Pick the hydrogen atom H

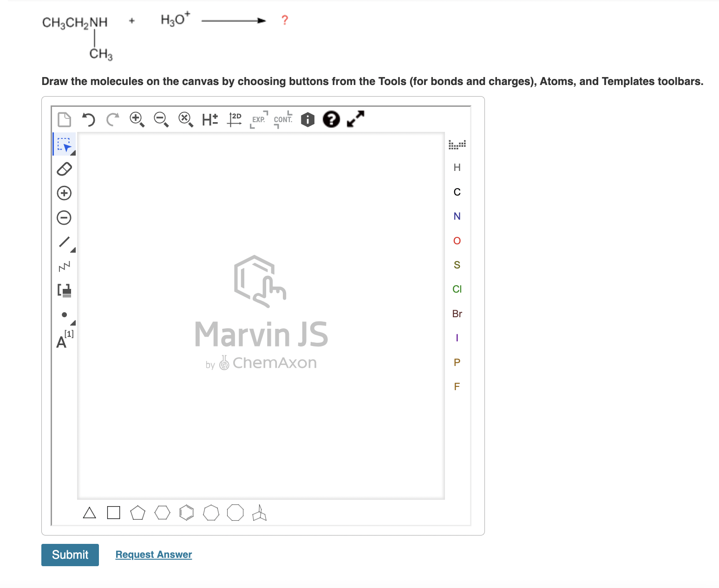(457, 168)
